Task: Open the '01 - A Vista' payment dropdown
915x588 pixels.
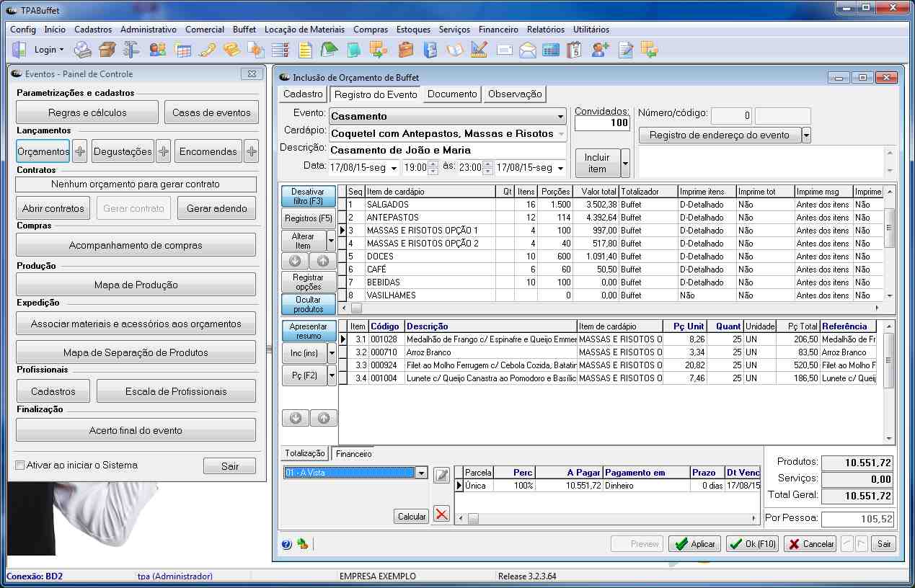Action: pos(422,473)
